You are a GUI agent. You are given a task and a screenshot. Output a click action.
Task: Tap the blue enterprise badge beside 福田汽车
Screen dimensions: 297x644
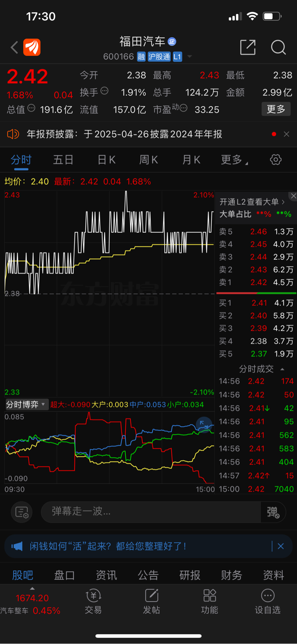[172, 41]
